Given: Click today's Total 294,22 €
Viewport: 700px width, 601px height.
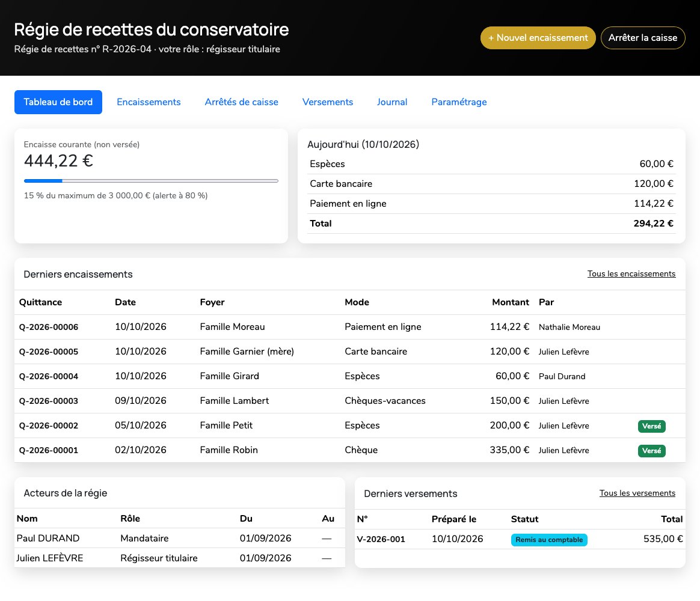Looking at the screenshot, I should (653, 224).
